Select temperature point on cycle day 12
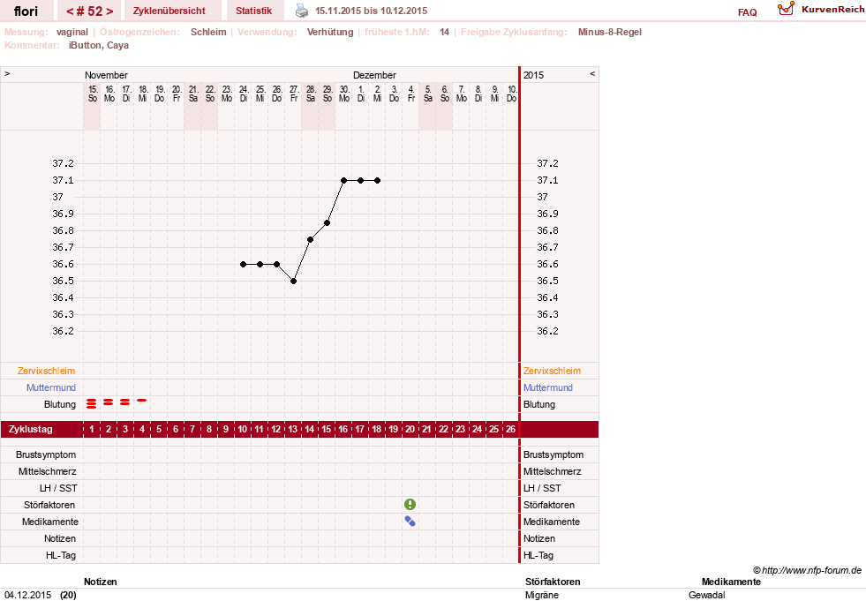 pos(276,265)
